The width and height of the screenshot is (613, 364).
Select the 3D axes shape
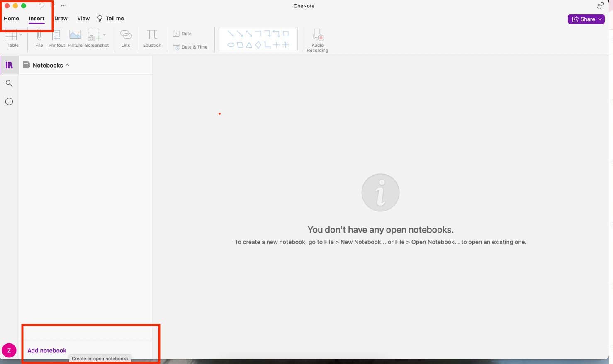(x=286, y=45)
